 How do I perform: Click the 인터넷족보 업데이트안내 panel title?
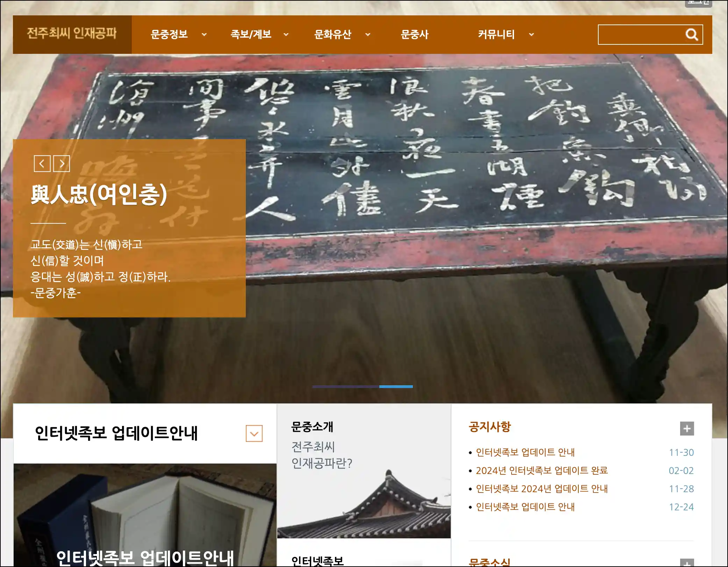pos(116,433)
